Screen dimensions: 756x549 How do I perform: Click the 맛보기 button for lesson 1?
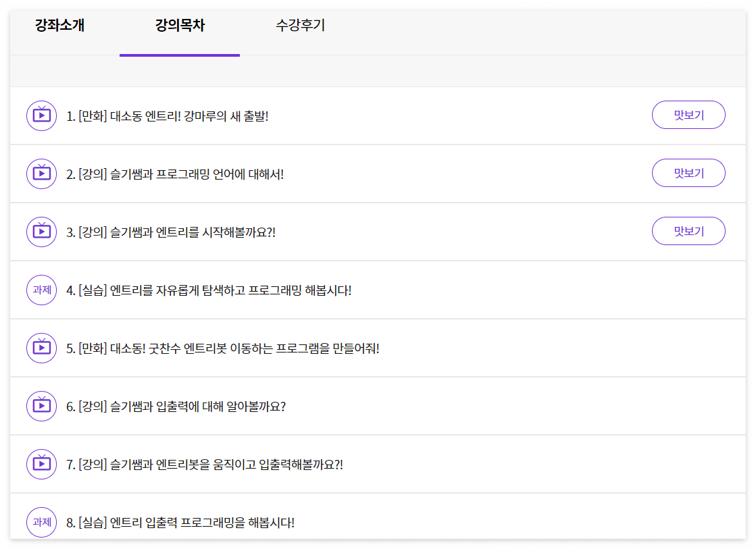click(x=688, y=115)
